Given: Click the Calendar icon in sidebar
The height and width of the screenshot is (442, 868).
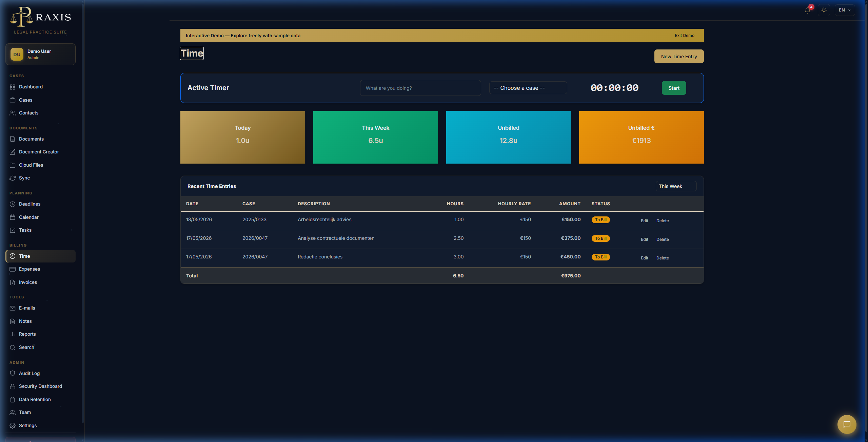Looking at the screenshot, I should pyautogui.click(x=13, y=217).
